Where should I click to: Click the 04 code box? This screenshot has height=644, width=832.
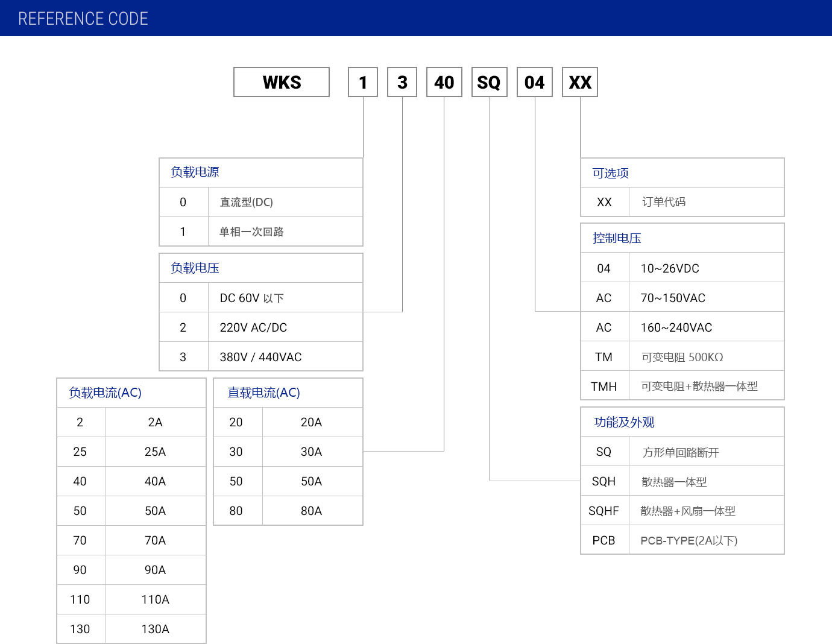tap(535, 82)
